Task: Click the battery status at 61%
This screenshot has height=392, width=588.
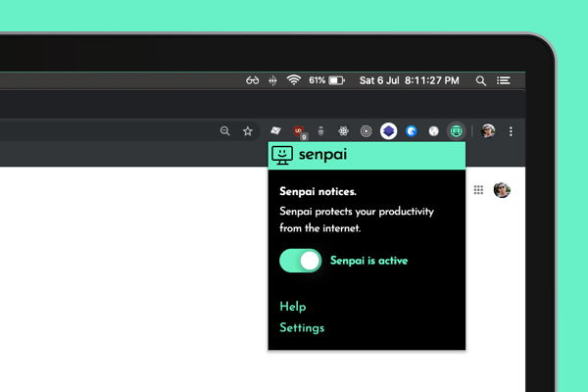Action: (x=326, y=81)
